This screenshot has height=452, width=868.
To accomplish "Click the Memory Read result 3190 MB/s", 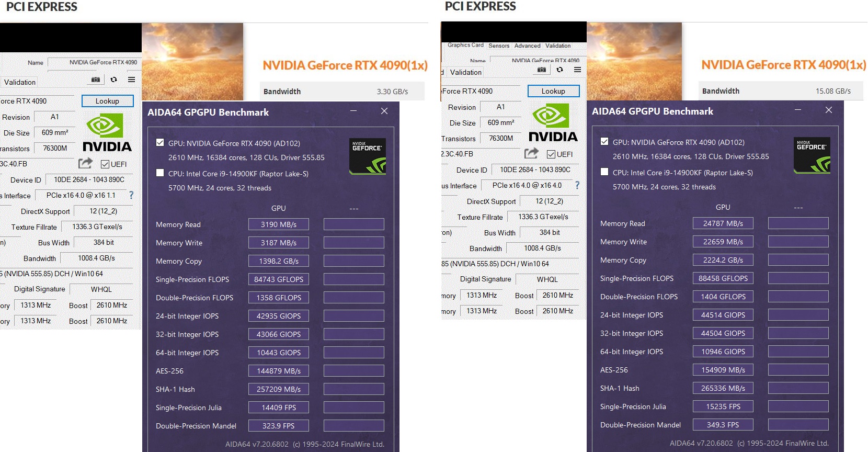I will 279,224.
